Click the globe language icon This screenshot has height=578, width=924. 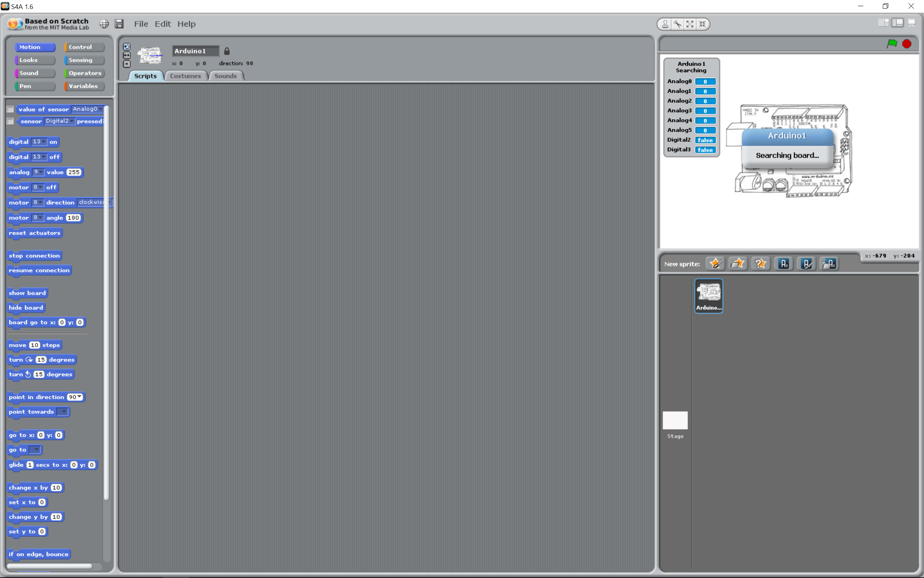[x=104, y=24]
